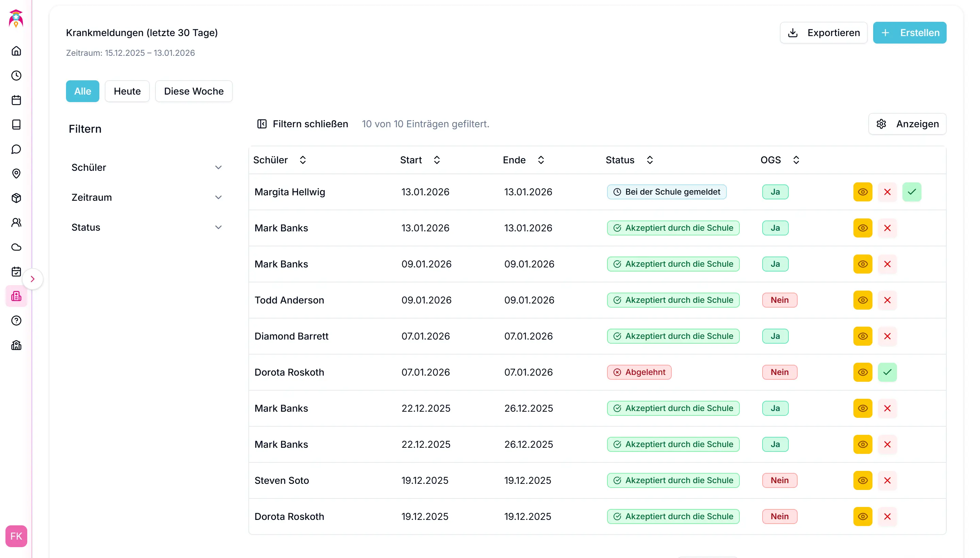Viewport: 980px width, 558px height.
Task: Reject Margita Hellwig's sick note with red X
Action: (x=887, y=192)
